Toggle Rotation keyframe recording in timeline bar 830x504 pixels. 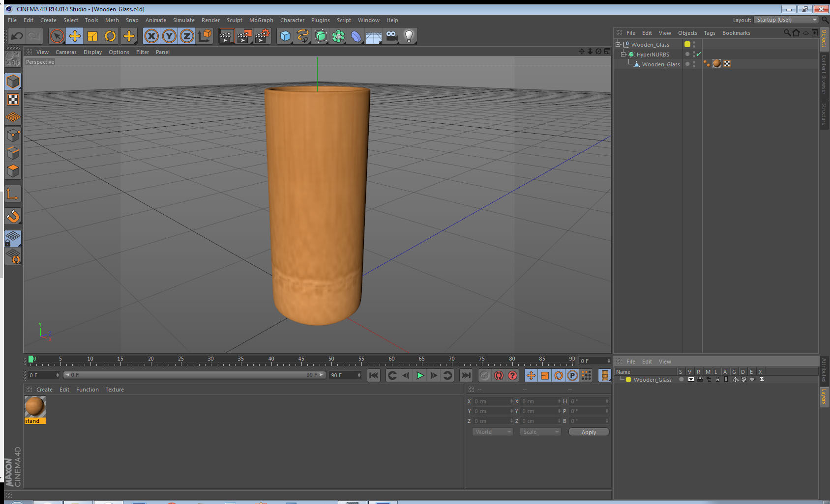(559, 375)
